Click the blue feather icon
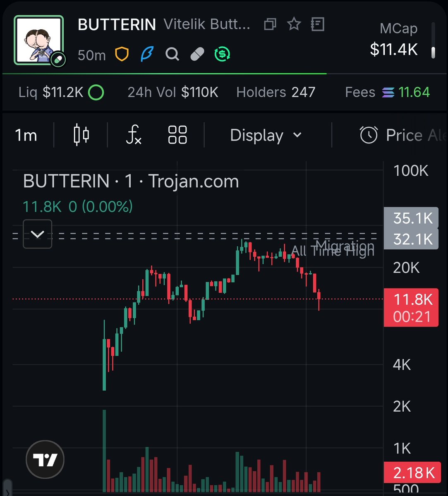The image size is (448, 496). click(147, 54)
